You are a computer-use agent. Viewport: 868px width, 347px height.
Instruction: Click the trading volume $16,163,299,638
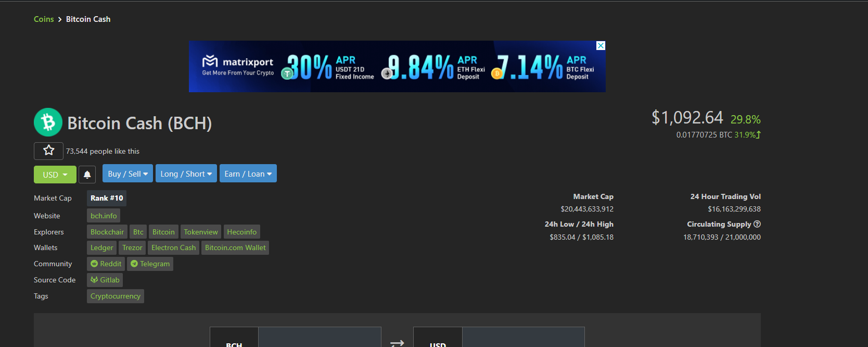(734, 209)
